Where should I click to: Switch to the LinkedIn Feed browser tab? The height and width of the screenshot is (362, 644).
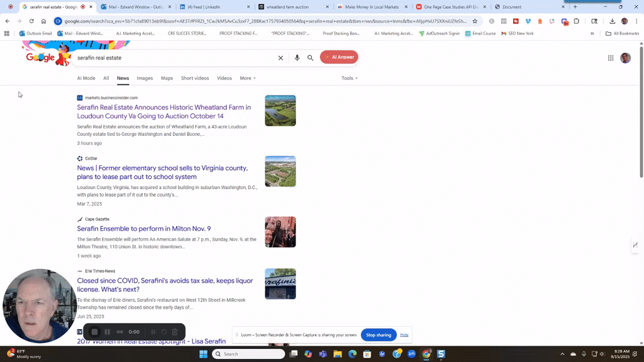(215, 7)
